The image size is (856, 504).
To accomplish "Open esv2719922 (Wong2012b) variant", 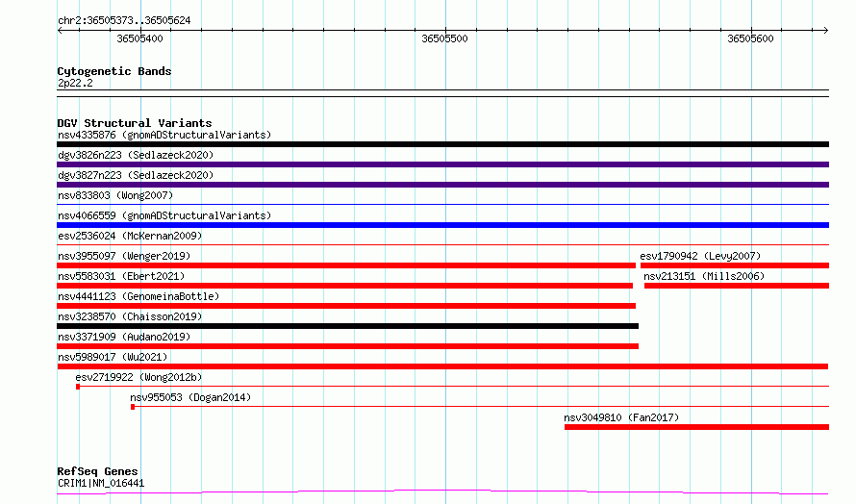I will pyautogui.click(x=138, y=377).
